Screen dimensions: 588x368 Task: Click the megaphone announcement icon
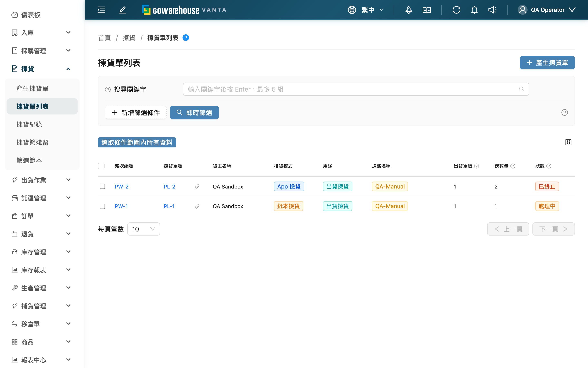click(x=492, y=10)
